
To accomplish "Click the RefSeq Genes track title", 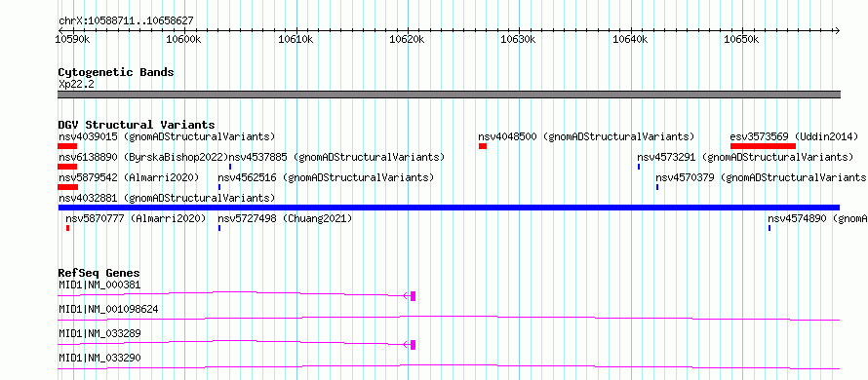I will (99, 273).
